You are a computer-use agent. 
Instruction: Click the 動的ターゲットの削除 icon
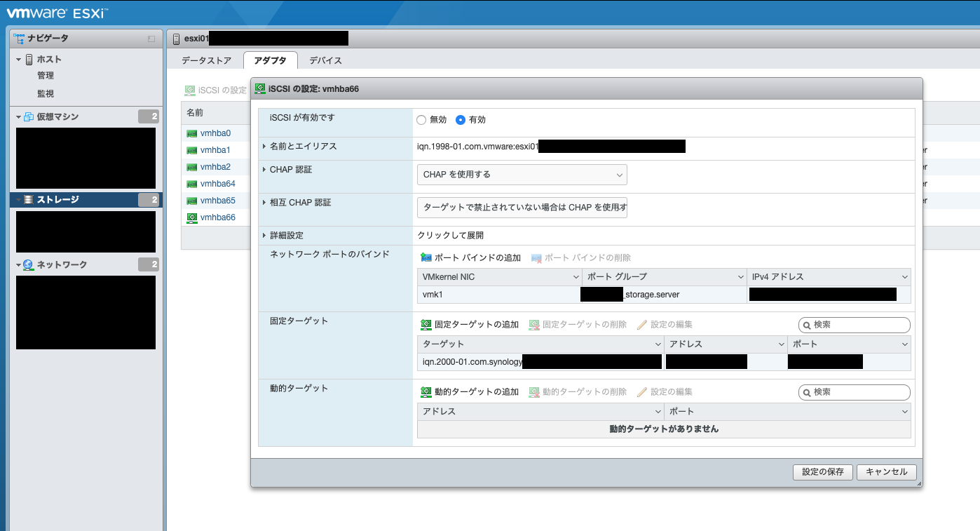click(534, 392)
